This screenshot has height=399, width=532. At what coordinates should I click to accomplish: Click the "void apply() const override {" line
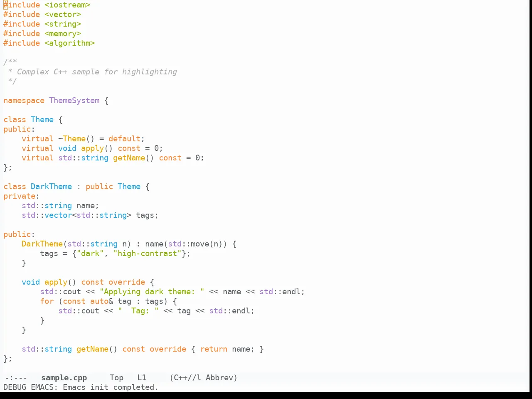pyautogui.click(x=88, y=282)
